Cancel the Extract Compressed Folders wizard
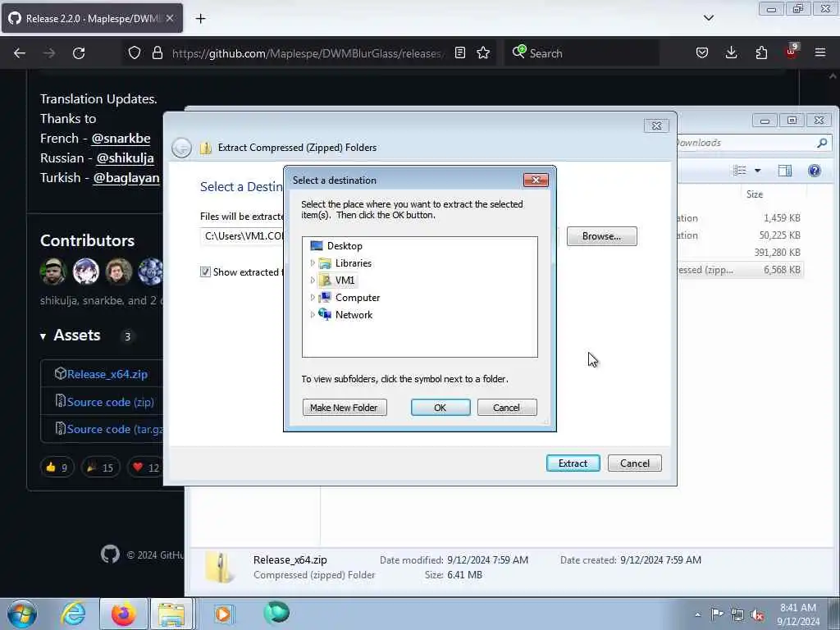The height and width of the screenshot is (630, 840). [x=635, y=463]
